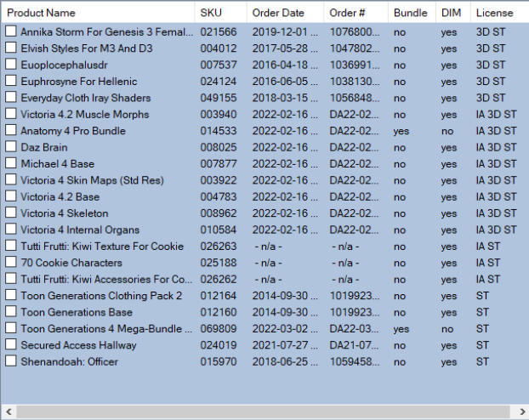Sort list by SKU column header
Image resolution: width=529 pixels, height=420 pixels.
220,13
